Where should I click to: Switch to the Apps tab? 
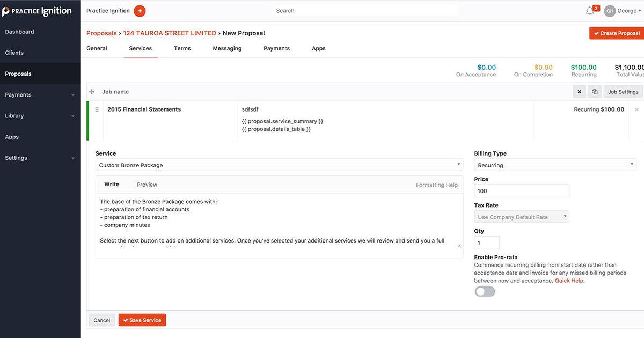tap(319, 48)
